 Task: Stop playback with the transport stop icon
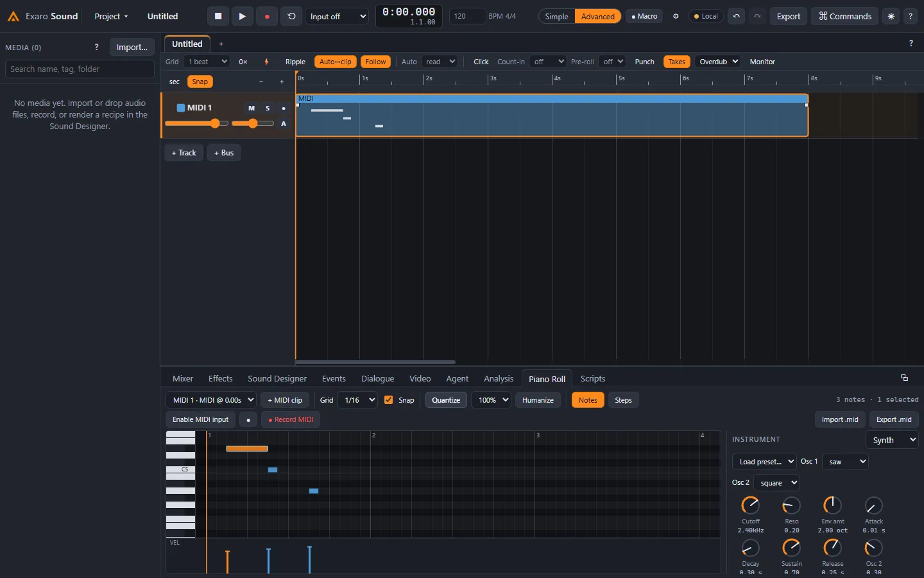coord(218,16)
